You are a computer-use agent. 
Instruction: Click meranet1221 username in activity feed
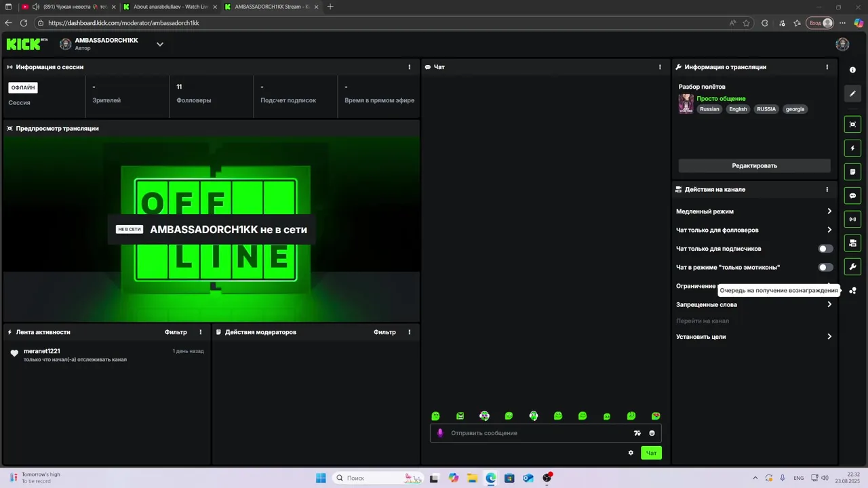(41, 351)
